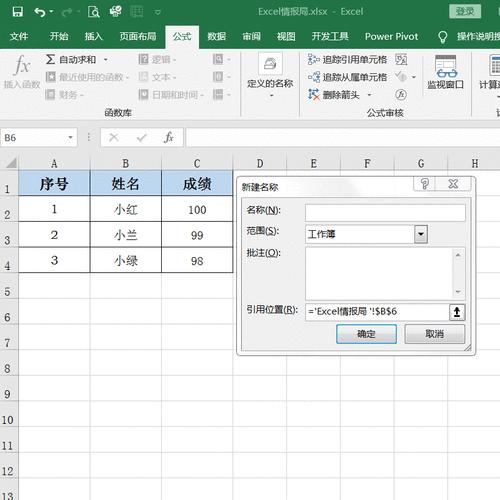Click the OK (确定) button

[x=366, y=334]
